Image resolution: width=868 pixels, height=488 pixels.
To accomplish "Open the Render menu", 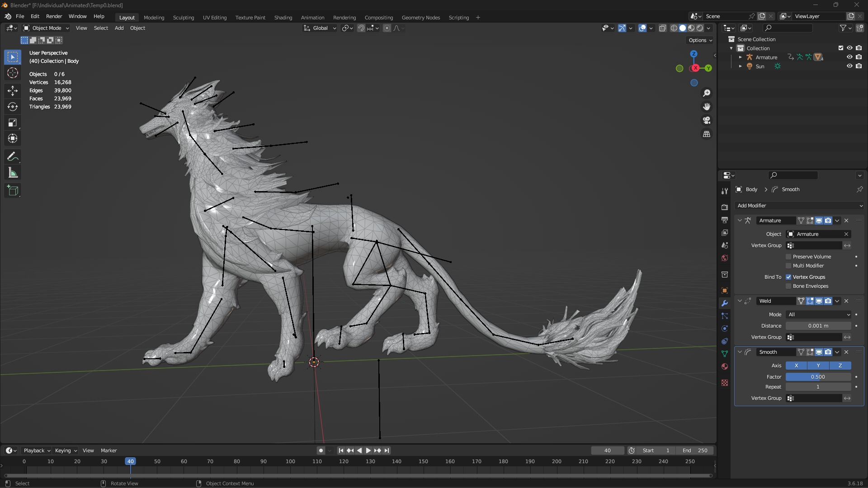I will pos(54,16).
